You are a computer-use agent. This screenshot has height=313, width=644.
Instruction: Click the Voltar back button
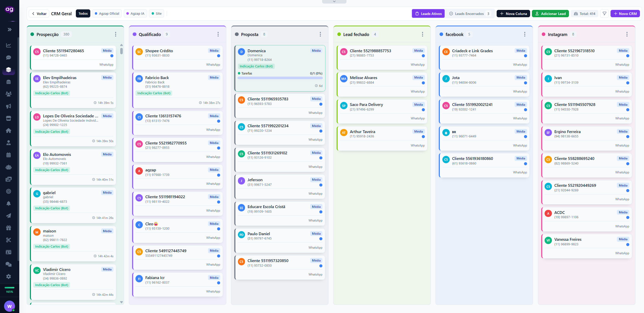[39, 14]
